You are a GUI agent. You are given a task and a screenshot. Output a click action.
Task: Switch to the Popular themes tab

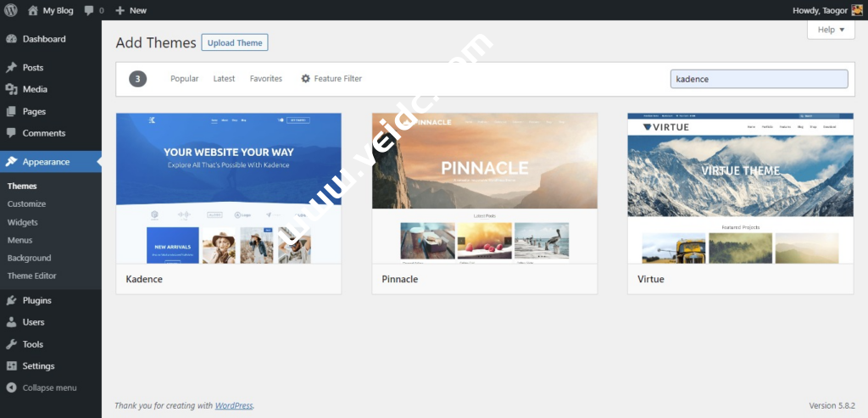(x=184, y=79)
